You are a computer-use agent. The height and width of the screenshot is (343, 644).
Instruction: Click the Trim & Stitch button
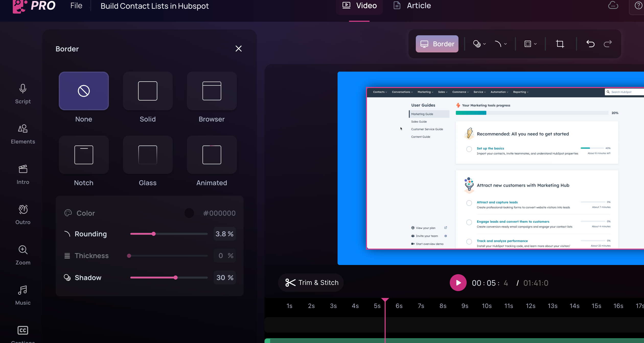(312, 282)
